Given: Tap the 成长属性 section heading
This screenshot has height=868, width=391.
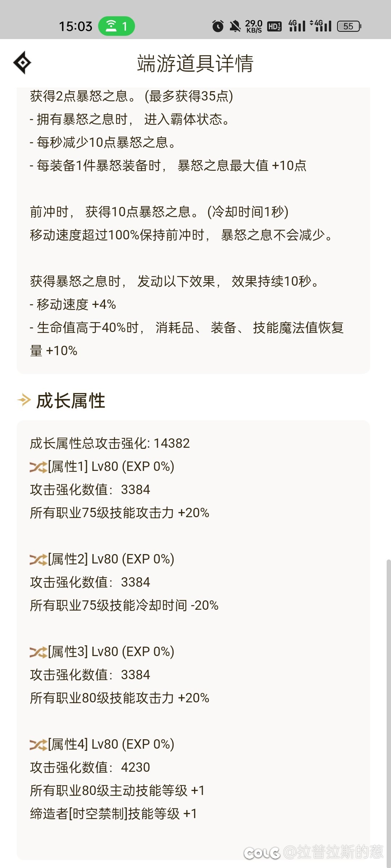Looking at the screenshot, I should (71, 401).
